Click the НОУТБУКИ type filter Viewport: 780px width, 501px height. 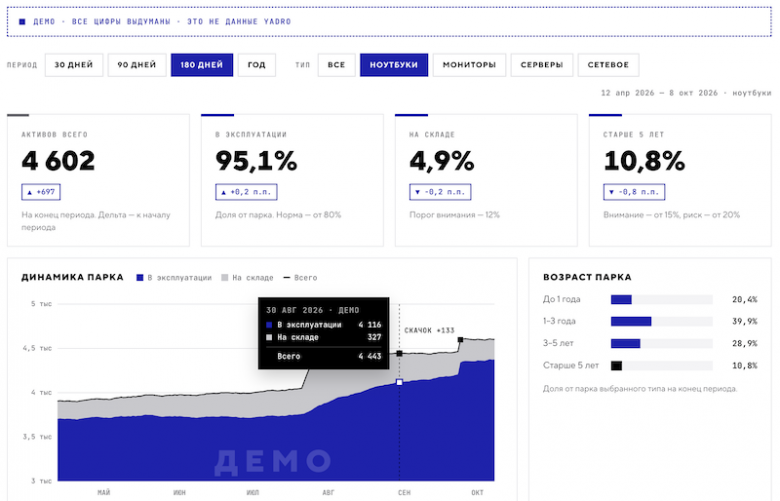point(394,65)
